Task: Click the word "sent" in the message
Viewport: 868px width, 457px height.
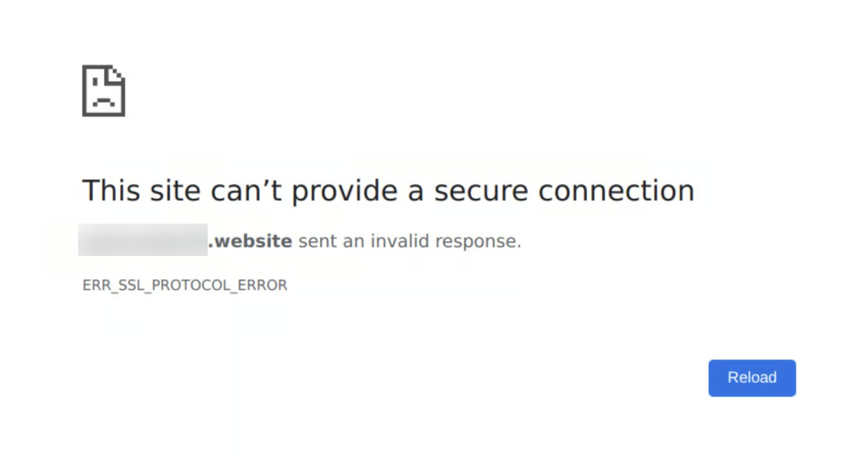Action: tap(317, 241)
